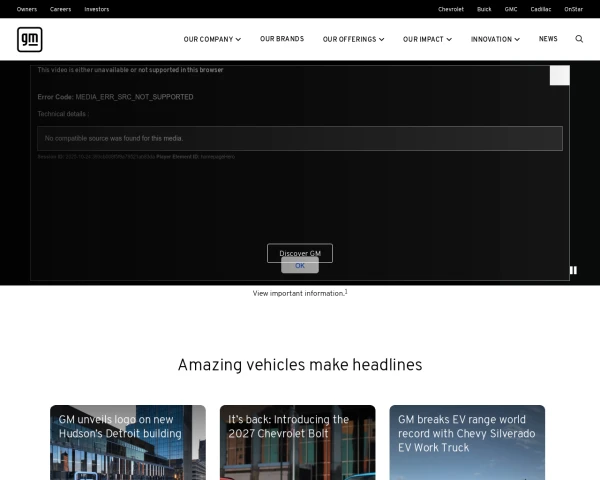Viewport: 600px width, 480px height.
Task: Open the View important information link
Action: tap(300, 293)
